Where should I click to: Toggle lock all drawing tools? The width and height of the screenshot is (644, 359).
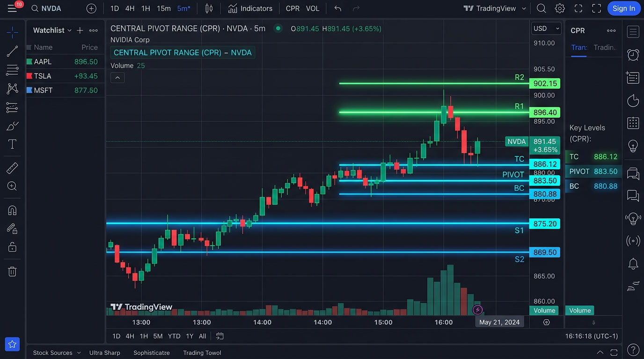click(x=12, y=247)
